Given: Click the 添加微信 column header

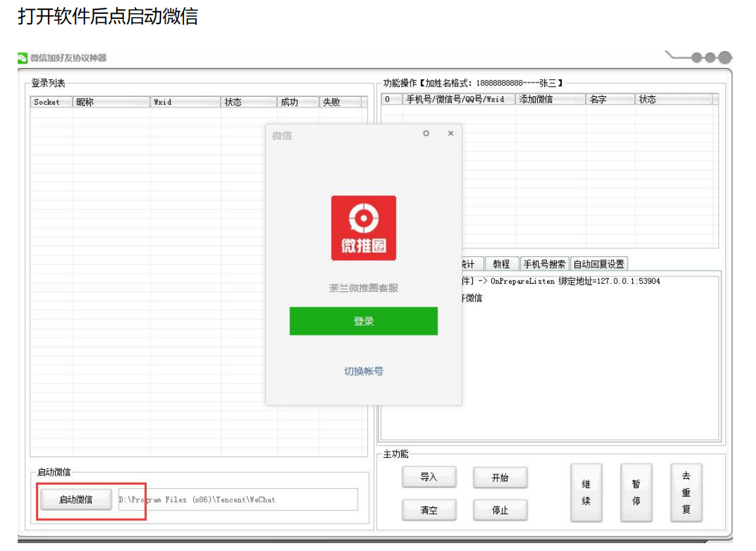Looking at the screenshot, I should (x=550, y=100).
